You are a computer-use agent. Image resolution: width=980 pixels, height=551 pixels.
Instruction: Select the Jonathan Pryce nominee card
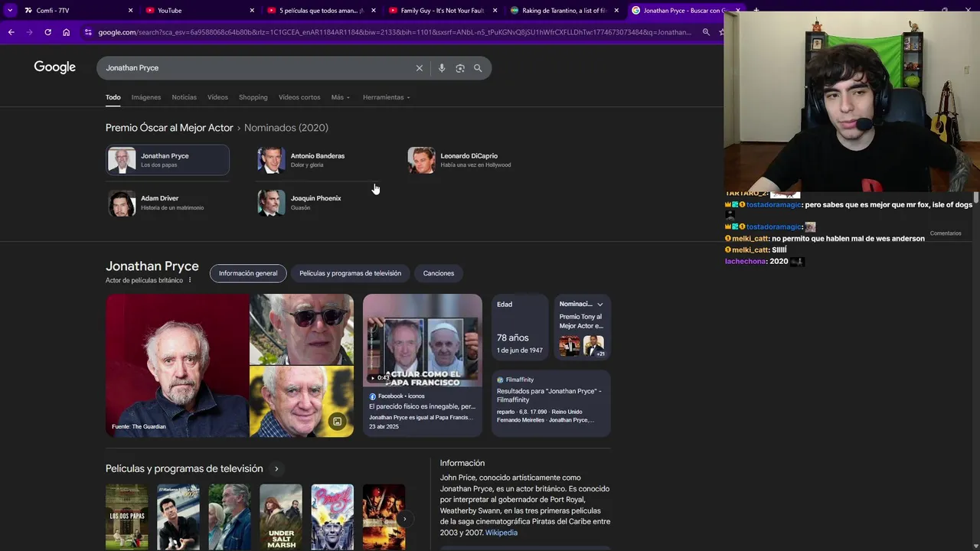click(168, 160)
